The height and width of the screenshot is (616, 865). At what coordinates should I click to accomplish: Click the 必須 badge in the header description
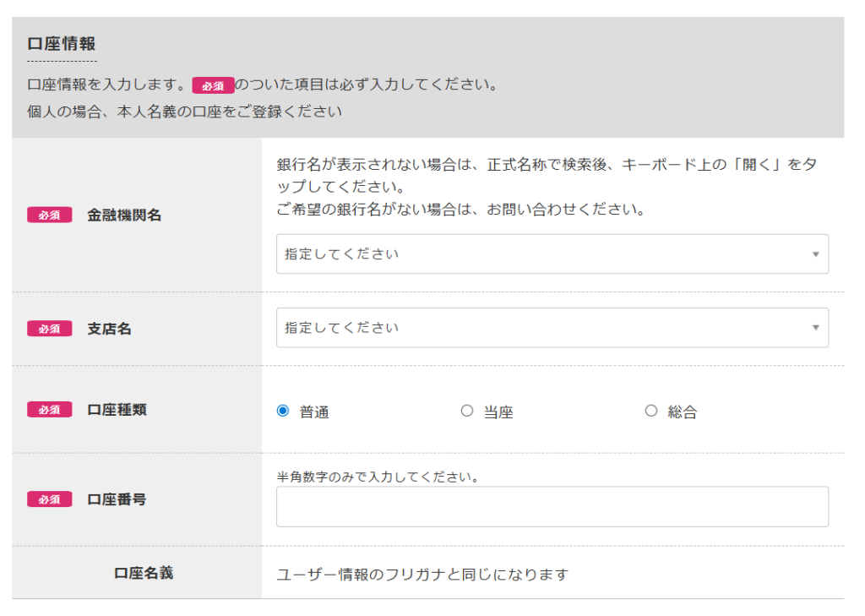point(213,85)
